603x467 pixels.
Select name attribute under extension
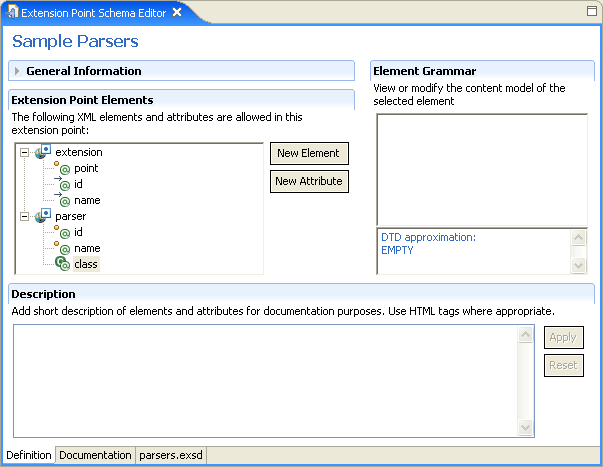[87, 200]
